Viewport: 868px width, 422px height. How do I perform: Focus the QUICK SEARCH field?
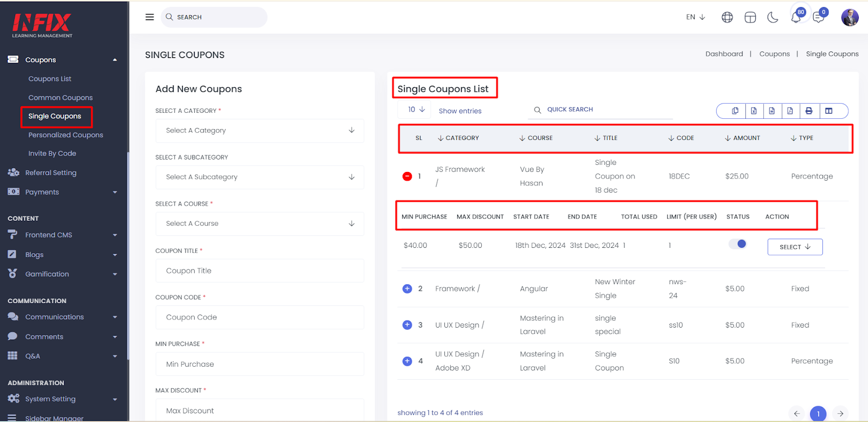600,110
